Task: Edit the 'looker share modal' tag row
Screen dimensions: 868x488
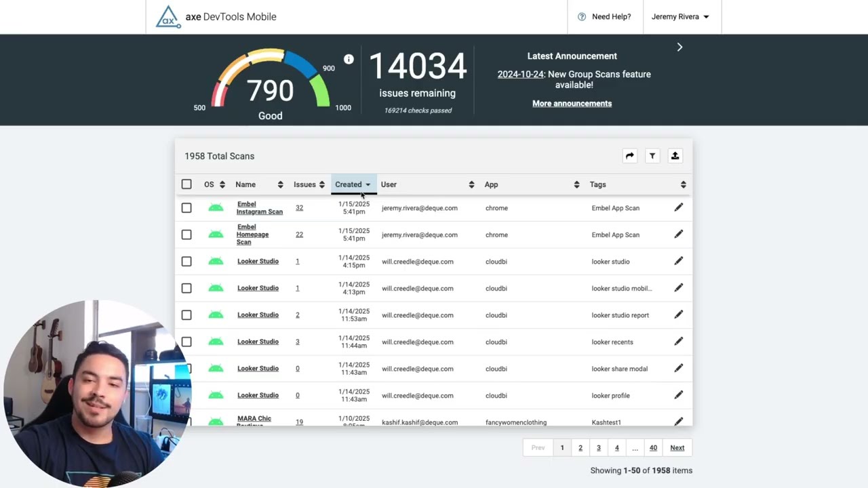Action: [x=678, y=368]
